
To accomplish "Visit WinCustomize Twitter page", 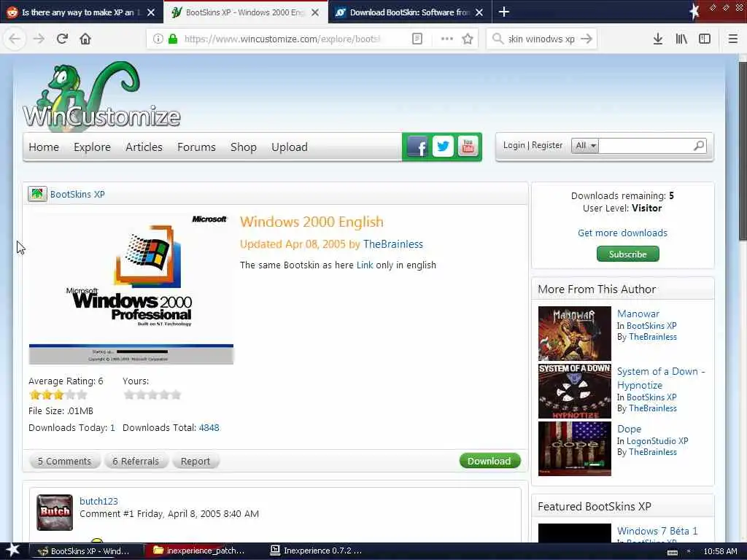I will pos(443,147).
